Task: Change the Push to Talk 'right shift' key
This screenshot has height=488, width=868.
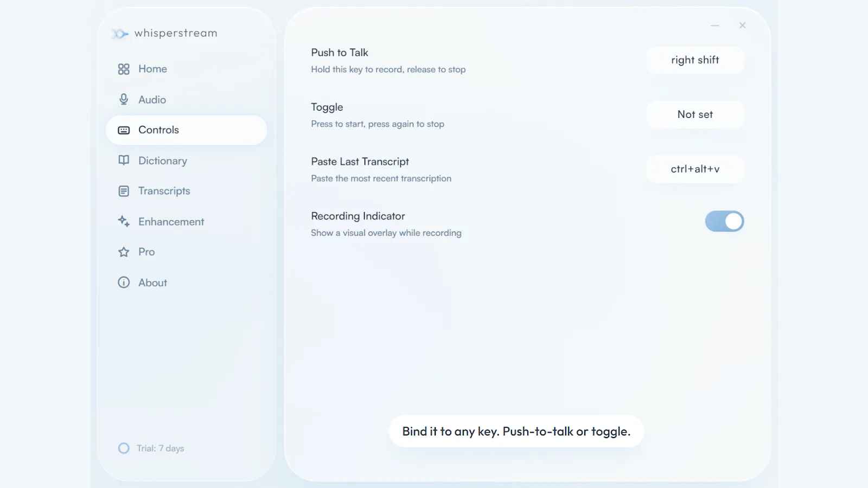Action: click(695, 60)
